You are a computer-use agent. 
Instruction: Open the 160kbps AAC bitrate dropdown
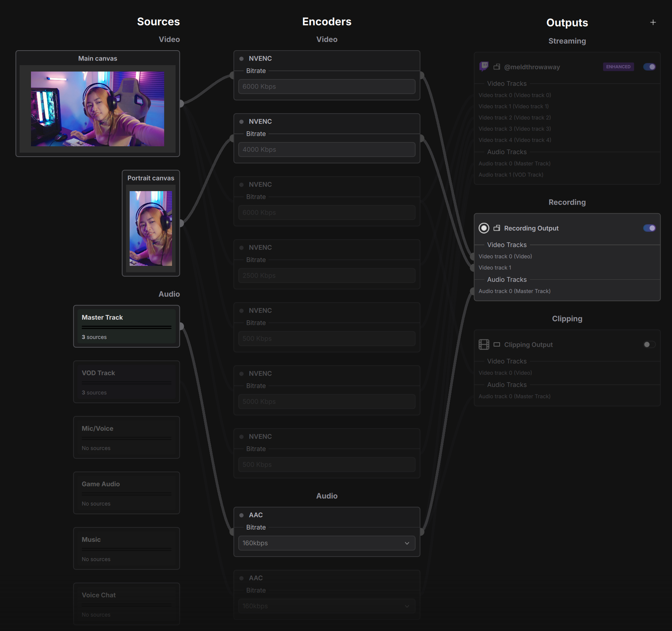point(327,543)
